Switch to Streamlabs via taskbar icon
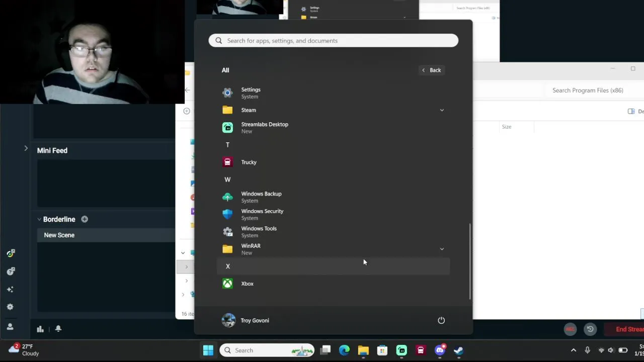This screenshot has width=644, height=362. (401, 350)
